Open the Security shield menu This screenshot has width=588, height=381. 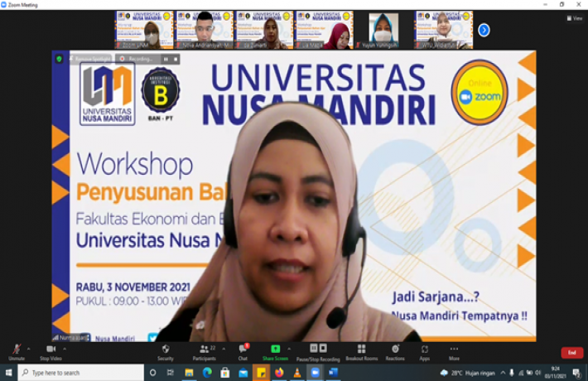tap(166, 352)
